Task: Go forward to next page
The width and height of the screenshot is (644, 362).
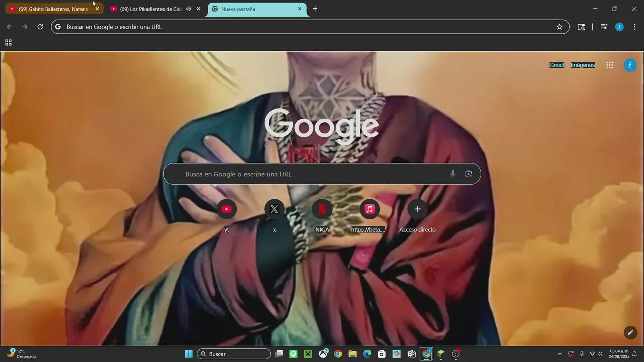Action: click(25, 27)
